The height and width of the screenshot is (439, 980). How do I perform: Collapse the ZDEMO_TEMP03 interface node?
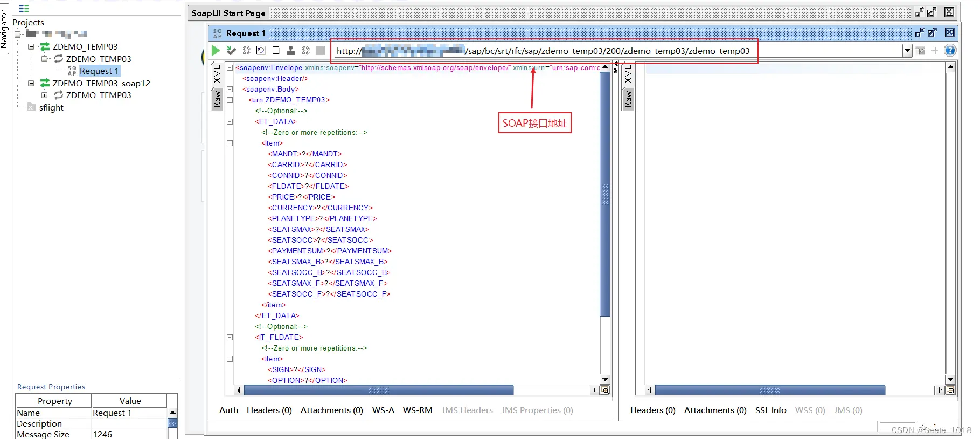(x=31, y=47)
